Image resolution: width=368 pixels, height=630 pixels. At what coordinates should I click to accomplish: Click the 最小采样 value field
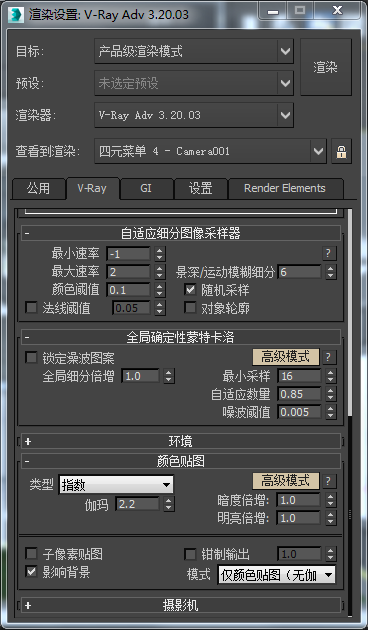tap(299, 376)
